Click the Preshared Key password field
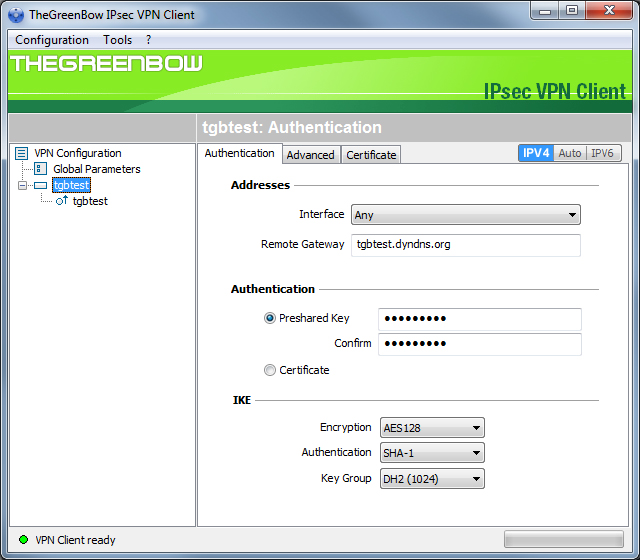Image resolution: width=640 pixels, height=560 pixels. point(480,319)
